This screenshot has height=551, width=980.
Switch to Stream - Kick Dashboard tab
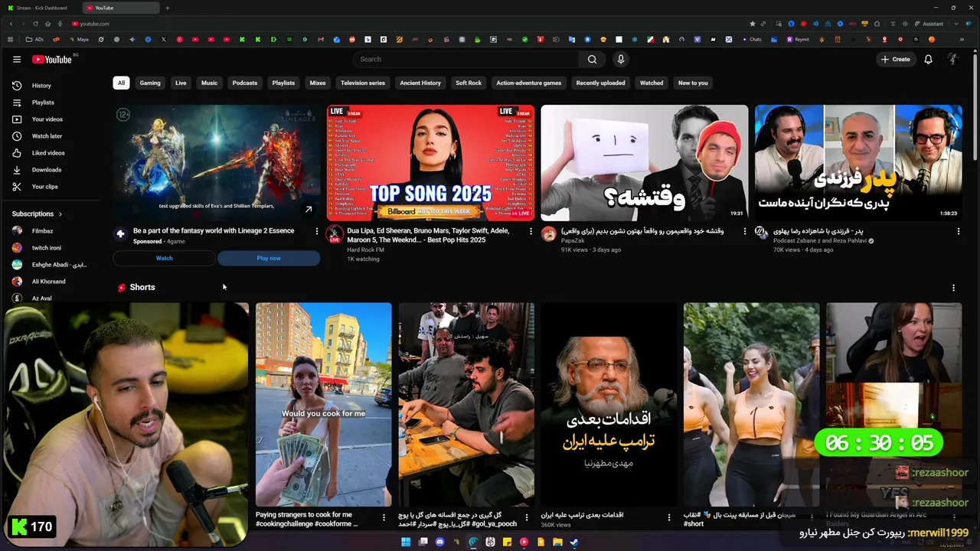pos(42,8)
